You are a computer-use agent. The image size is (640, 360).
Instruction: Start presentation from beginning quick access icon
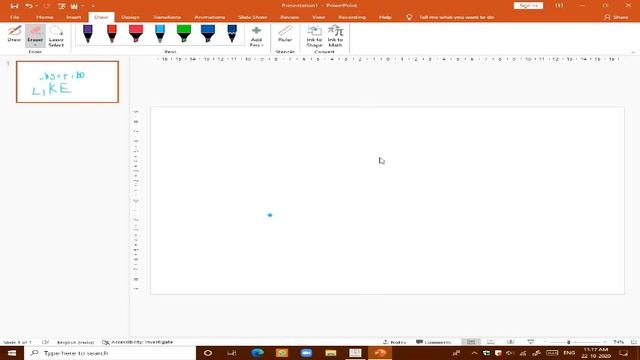(x=62, y=6)
